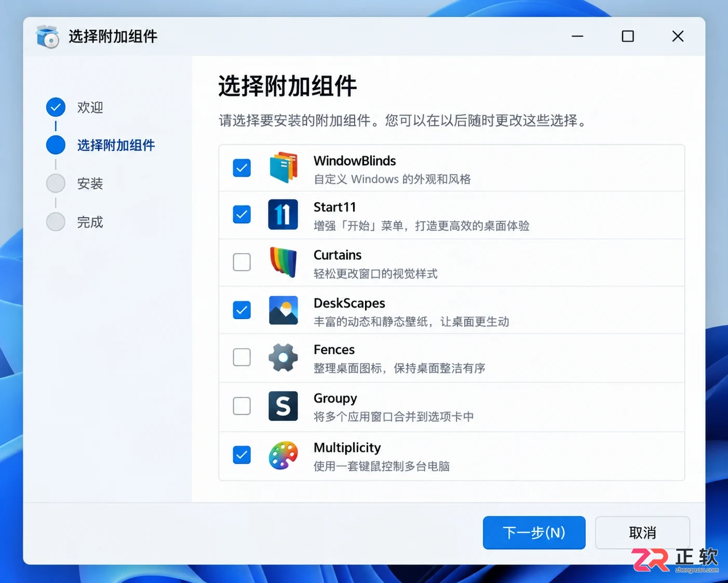Image resolution: width=728 pixels, height=583 pixels.
Task: Click the installer icon in title bar
Action: 47,36
